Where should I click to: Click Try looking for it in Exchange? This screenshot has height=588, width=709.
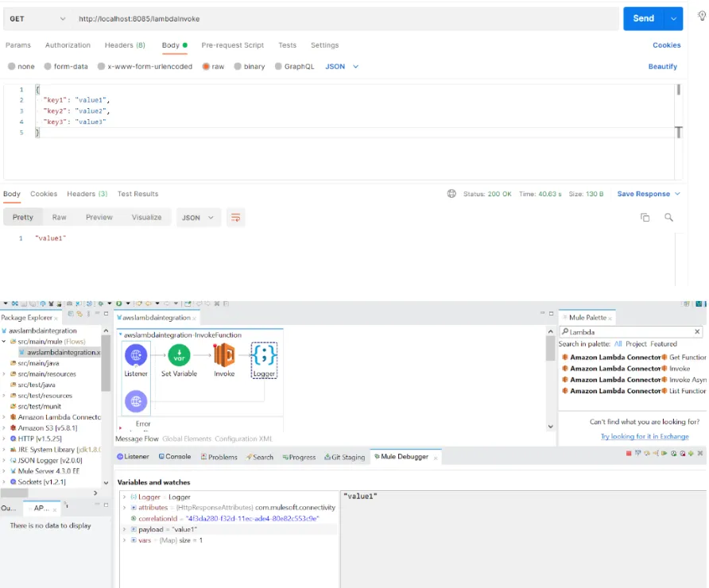coord(645,436)
